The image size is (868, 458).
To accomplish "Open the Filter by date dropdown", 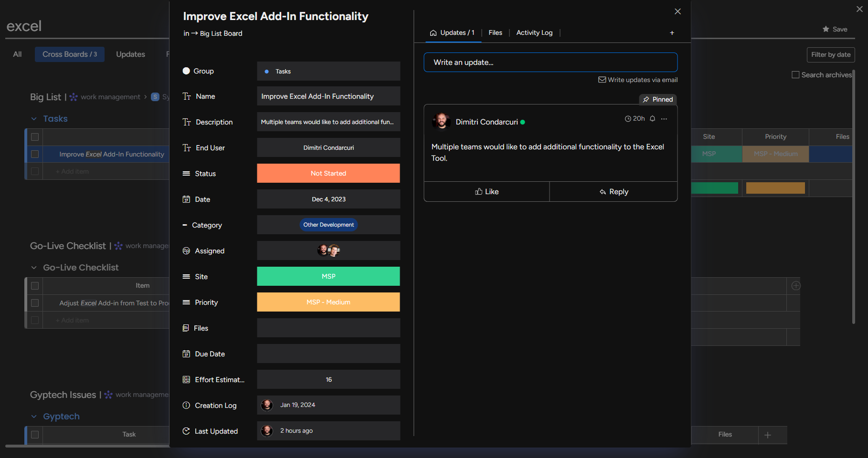I will click(831, 55).
